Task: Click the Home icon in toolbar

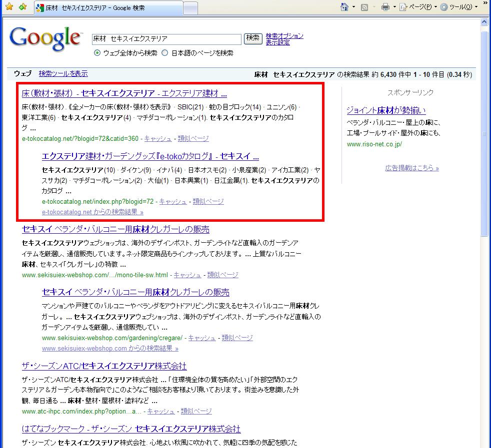Action: (x=344, y=7)
